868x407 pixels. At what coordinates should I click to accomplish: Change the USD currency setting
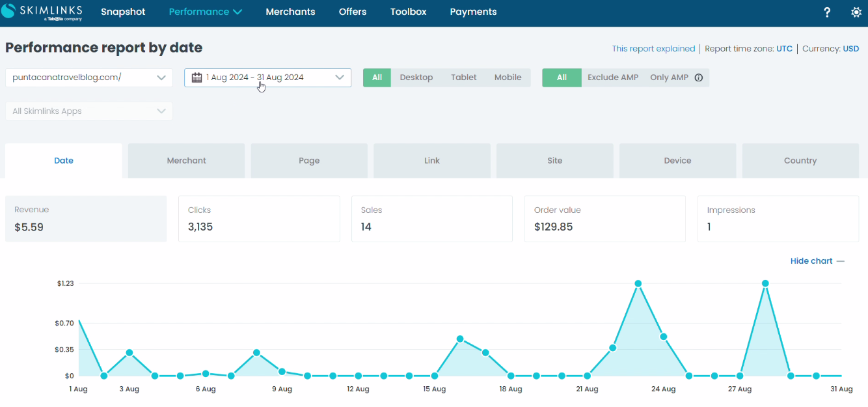851,49
